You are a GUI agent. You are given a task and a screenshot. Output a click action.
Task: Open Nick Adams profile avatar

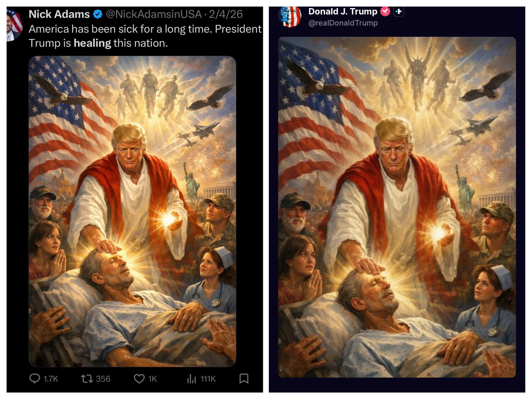pyautogui.click(x=15, y=25)
